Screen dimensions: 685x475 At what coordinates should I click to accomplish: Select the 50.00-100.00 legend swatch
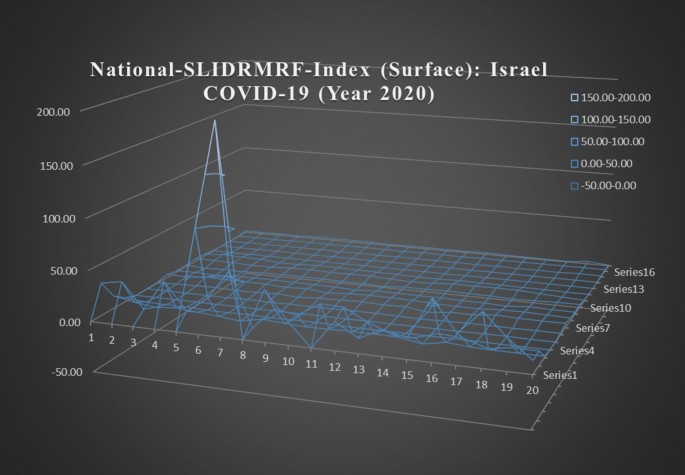pos(574,142)
